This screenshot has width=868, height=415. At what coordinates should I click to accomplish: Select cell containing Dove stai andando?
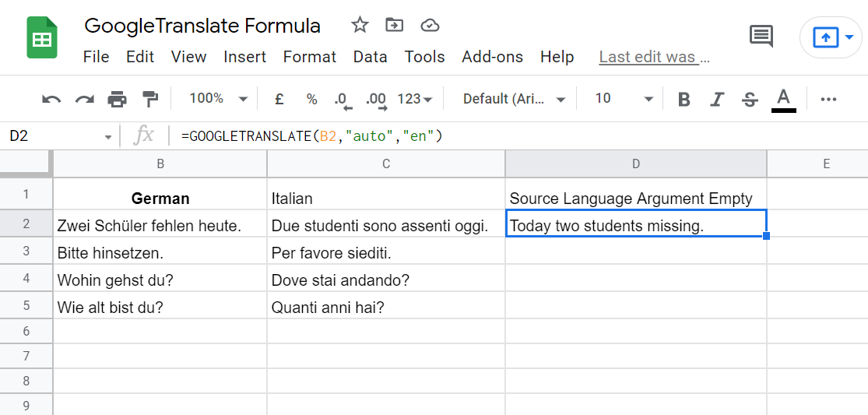click(385, 280)
